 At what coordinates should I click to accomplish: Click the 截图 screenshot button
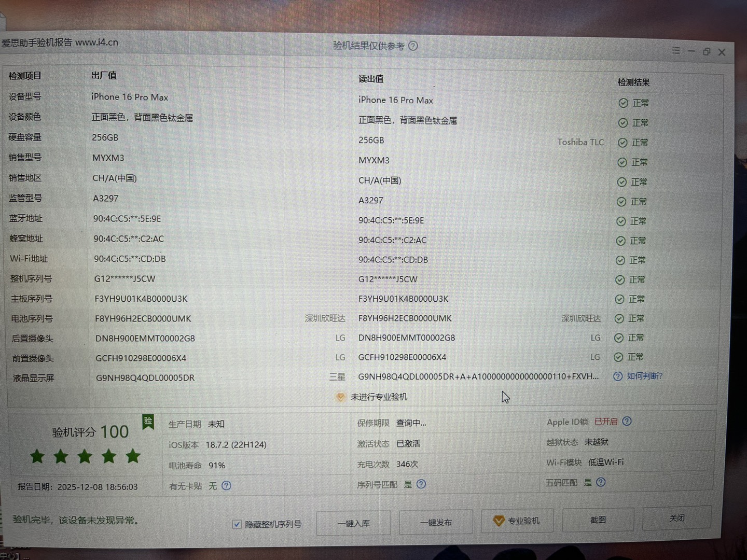(598, 520)
